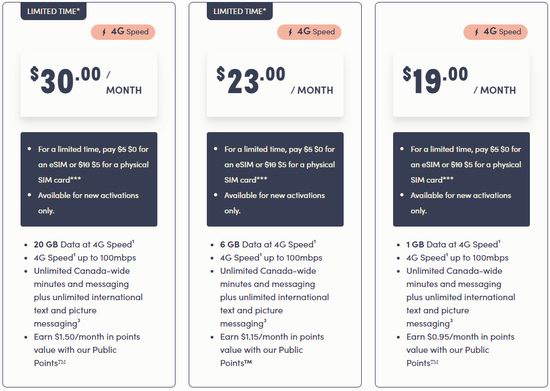The width and height of the screenshot is (550, 391).
Task: Select the 4G Speed badge on $30 plan
Action: click(123, 32)
